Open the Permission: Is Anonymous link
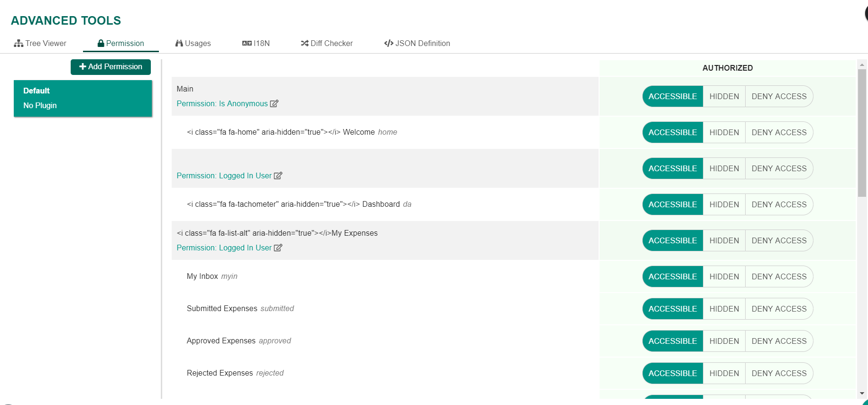Screen dimensions: 868x405 (222, 103)
